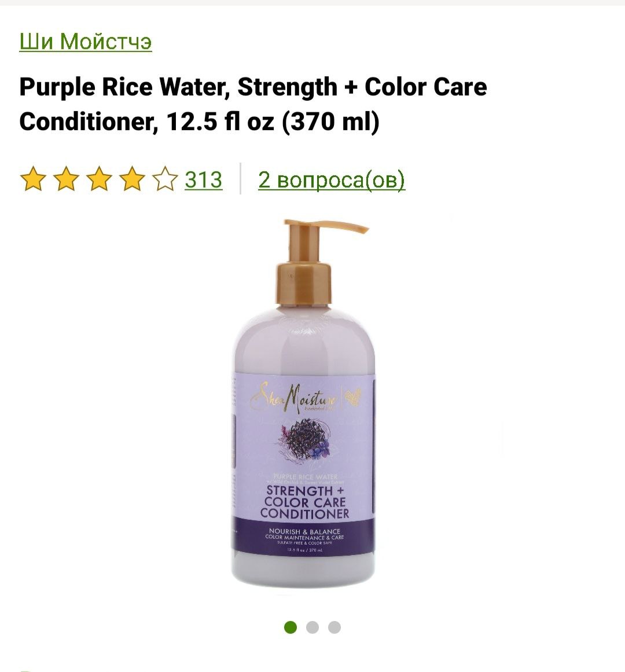This screenshot has height=672, width=625.
Task: Click the Purple Rice Water title line
Action: (x=253, y=87)
